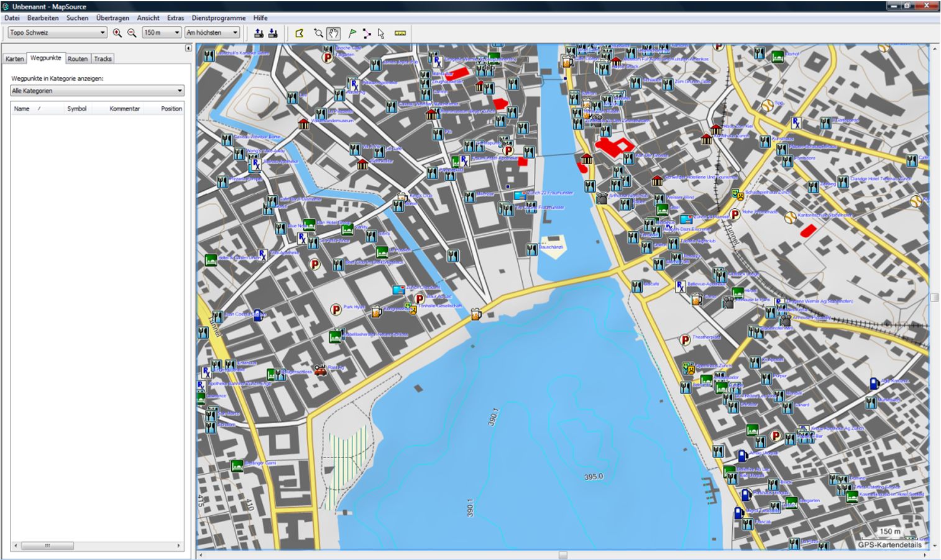Click the GPS-Kartendetails label on map
Viewport: 941px width, 560px height.
(890, 545)
